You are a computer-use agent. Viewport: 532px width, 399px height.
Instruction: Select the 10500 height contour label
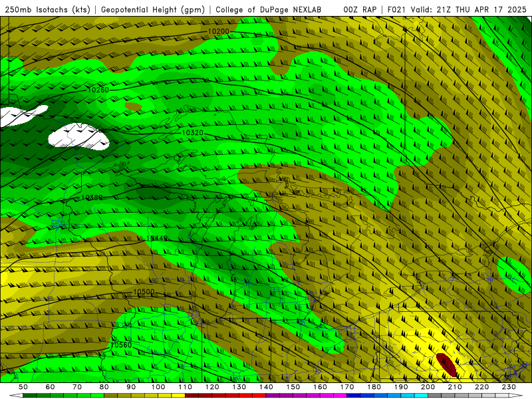(144, 292)
